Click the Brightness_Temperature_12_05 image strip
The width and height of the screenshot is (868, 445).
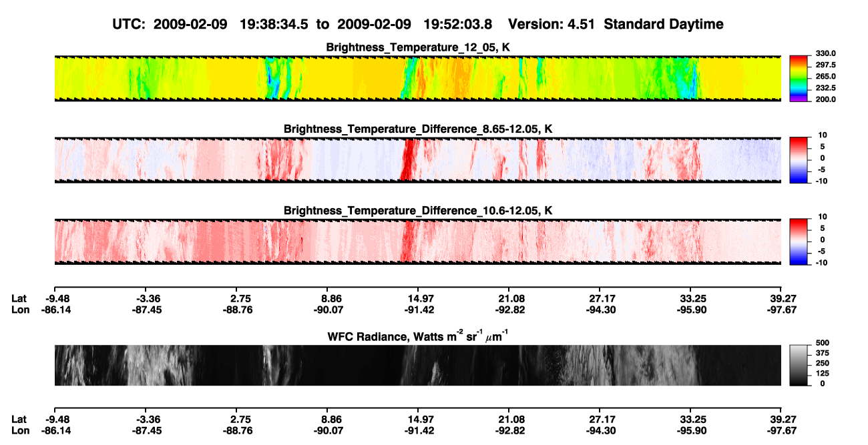pyautogui.click(x=418, y=78)
